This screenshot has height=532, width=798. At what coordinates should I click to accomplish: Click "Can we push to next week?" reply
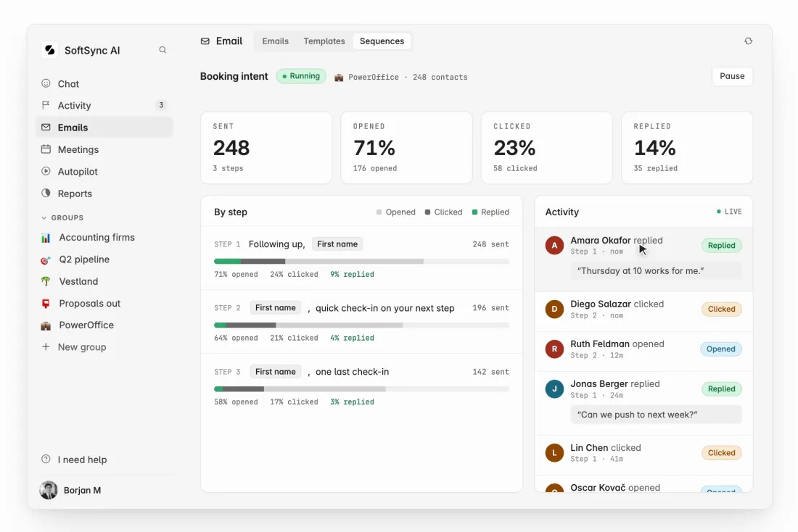(x=656, y=415)
